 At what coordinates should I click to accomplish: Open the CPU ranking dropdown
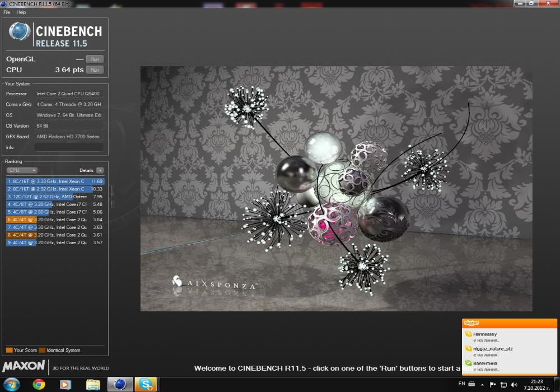pos(22,170)
